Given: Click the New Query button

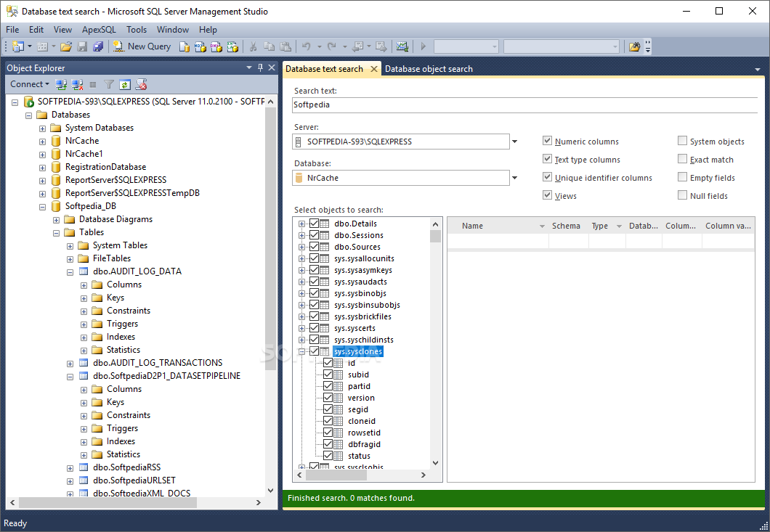Looking at the screenshot, I should tap(142, 46).
